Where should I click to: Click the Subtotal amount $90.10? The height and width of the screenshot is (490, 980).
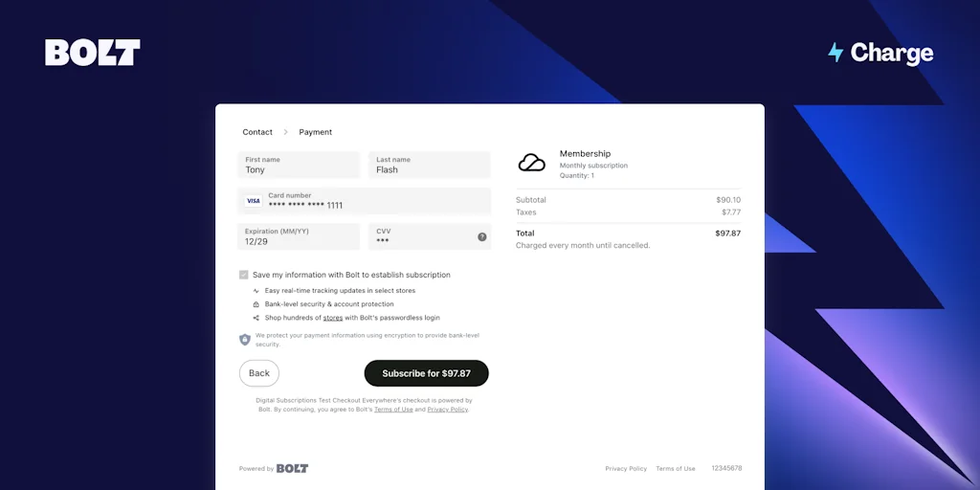pos(728,200)
